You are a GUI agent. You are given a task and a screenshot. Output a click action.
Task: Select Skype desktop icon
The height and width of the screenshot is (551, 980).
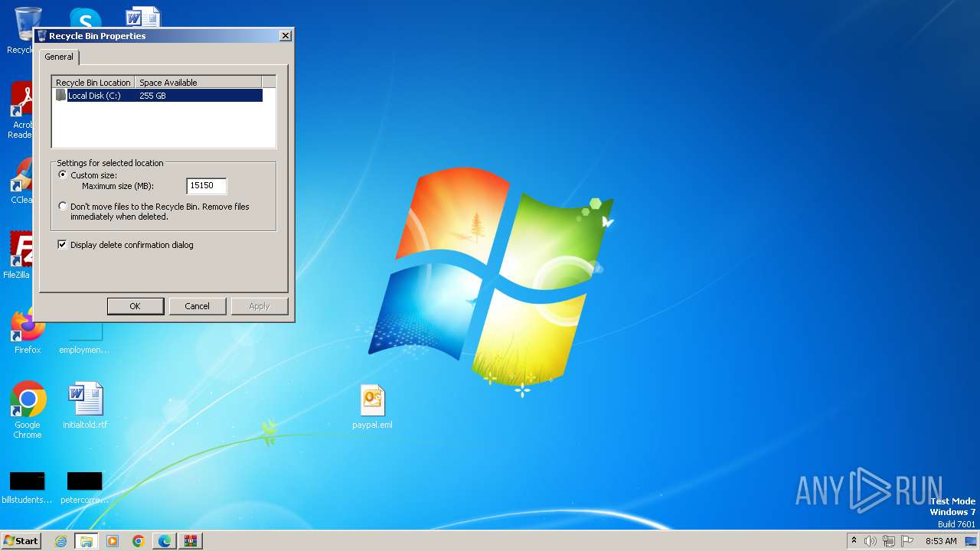[85, 17]
